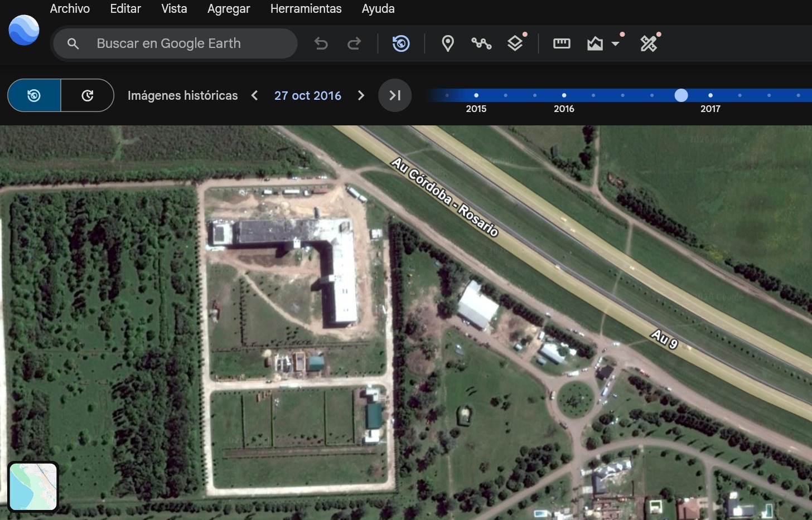Add a placemark with the pin icon
This screenshot has height=520, width=812.
[448, 43]
